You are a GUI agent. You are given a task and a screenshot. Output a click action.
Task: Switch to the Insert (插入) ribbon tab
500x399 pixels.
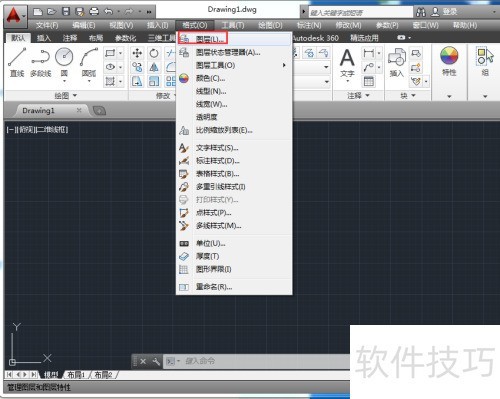[44, 38]
